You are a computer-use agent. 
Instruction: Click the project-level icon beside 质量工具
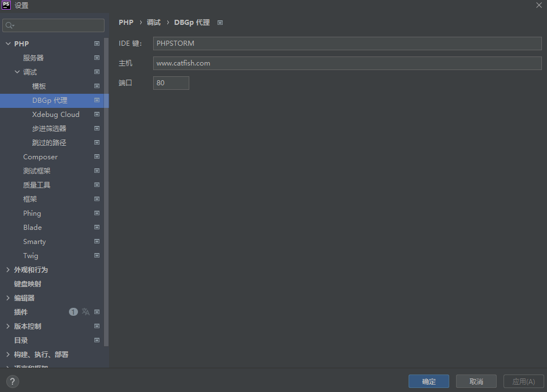coord(97,185)
